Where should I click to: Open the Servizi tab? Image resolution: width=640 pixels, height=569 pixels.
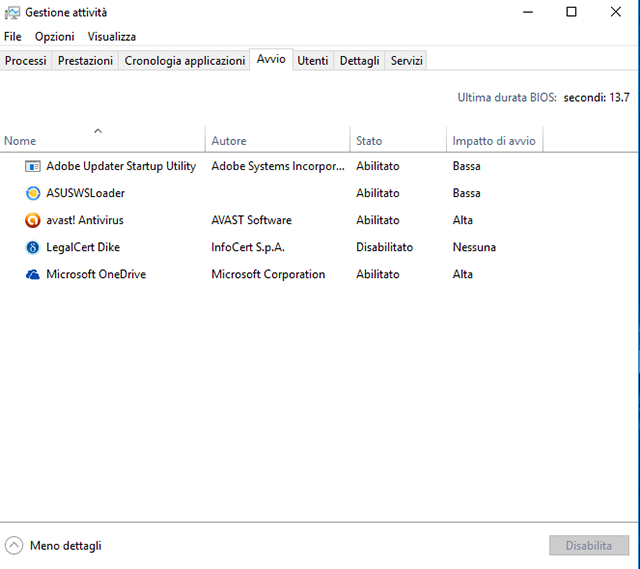[407, 61]
